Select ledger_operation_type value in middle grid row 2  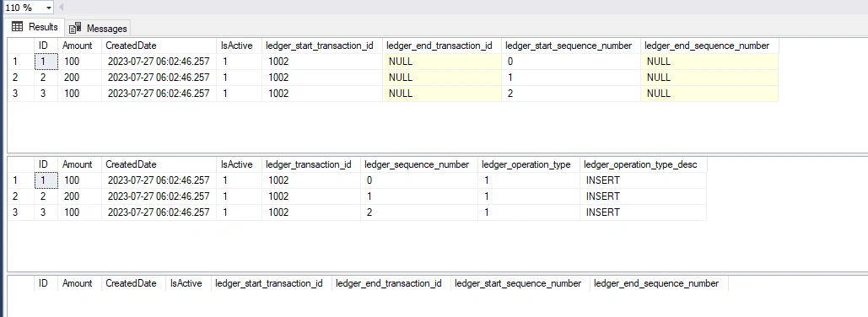[529, 196]
